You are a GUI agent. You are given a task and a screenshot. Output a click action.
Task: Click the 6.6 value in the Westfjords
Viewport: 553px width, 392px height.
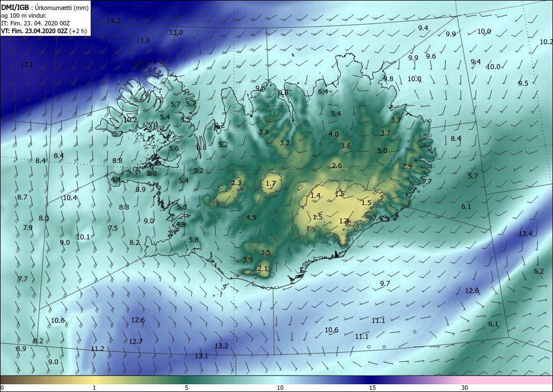click(x=139, y=100)
